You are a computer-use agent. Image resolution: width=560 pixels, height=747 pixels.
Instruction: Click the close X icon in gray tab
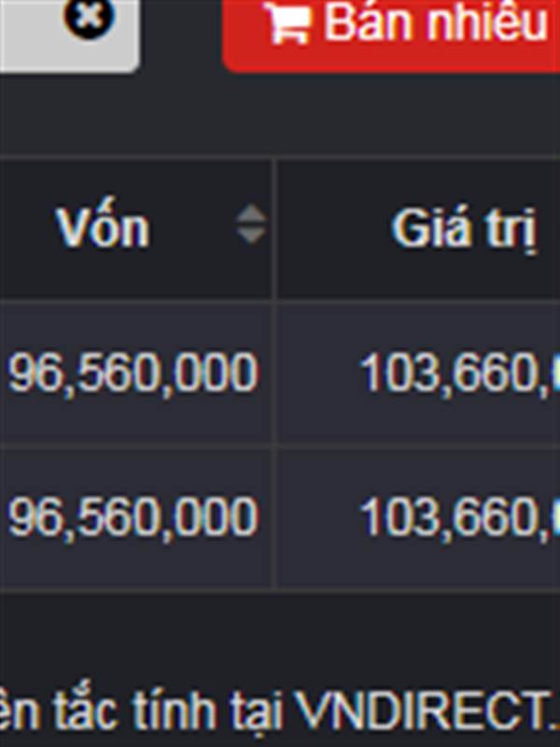pos(91,17)
